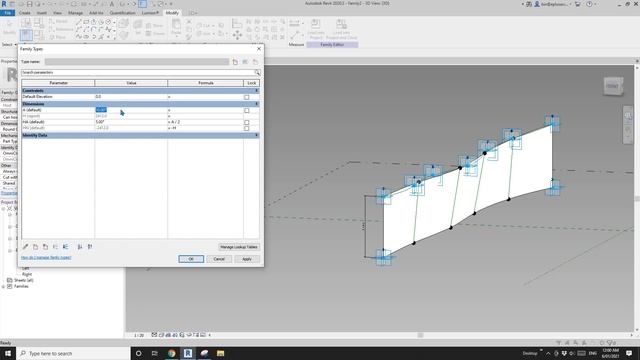Switch to the Quantification ribbon tab
The image size is (640, 360).
pos(122,13)
